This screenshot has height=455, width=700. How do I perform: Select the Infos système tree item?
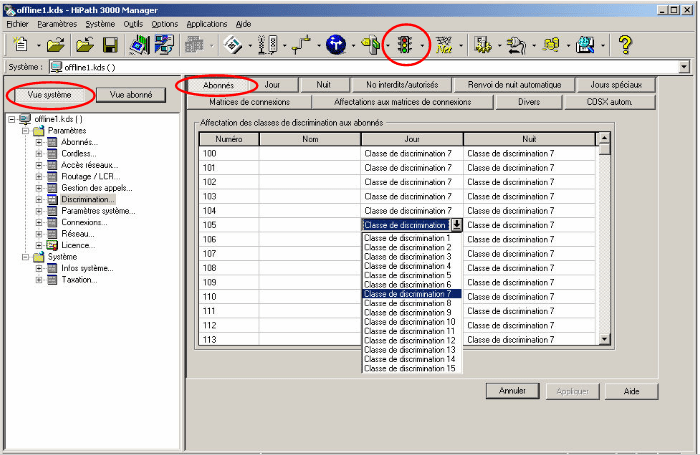87,268
